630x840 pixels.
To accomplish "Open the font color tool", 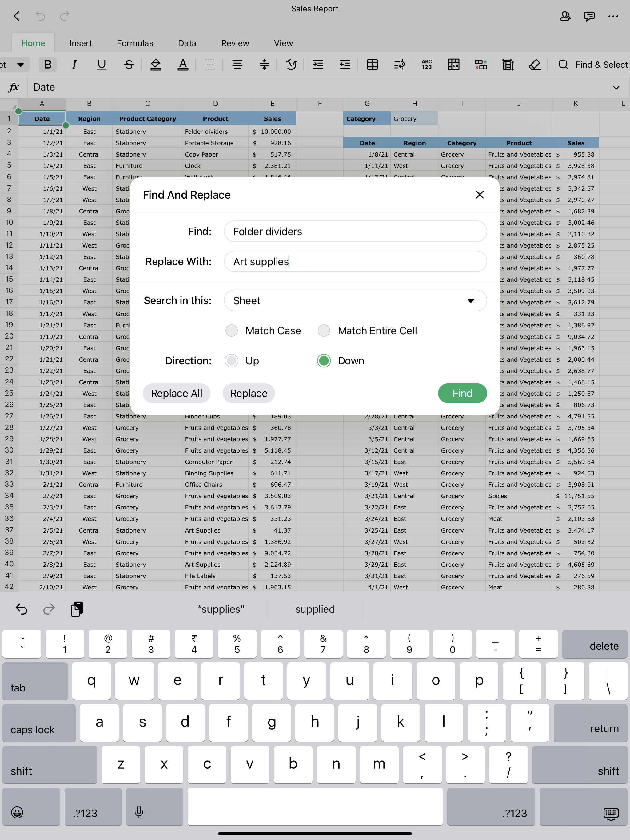I will 183,65.
